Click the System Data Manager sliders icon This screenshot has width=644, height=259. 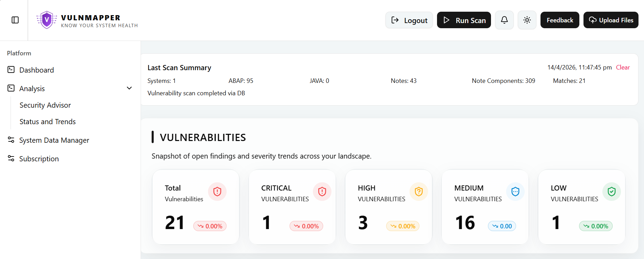(x=11, y=140)
